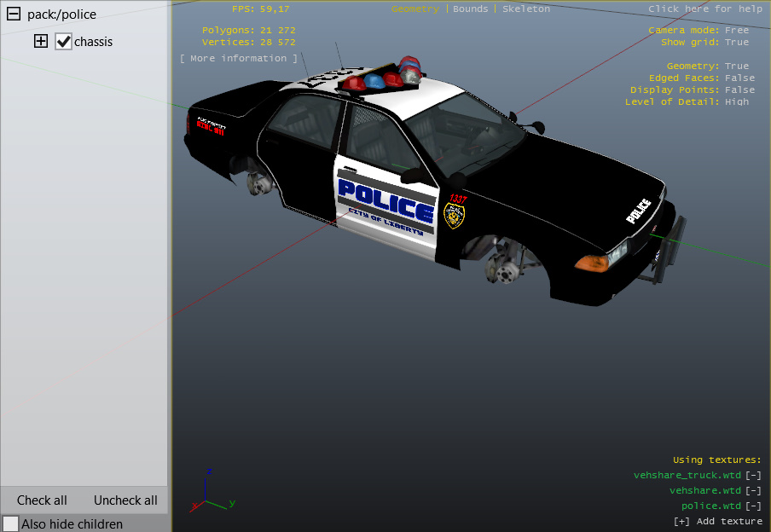Expand the chassis tree node
The width and height of the screenshot is (771, 532).
41,41
